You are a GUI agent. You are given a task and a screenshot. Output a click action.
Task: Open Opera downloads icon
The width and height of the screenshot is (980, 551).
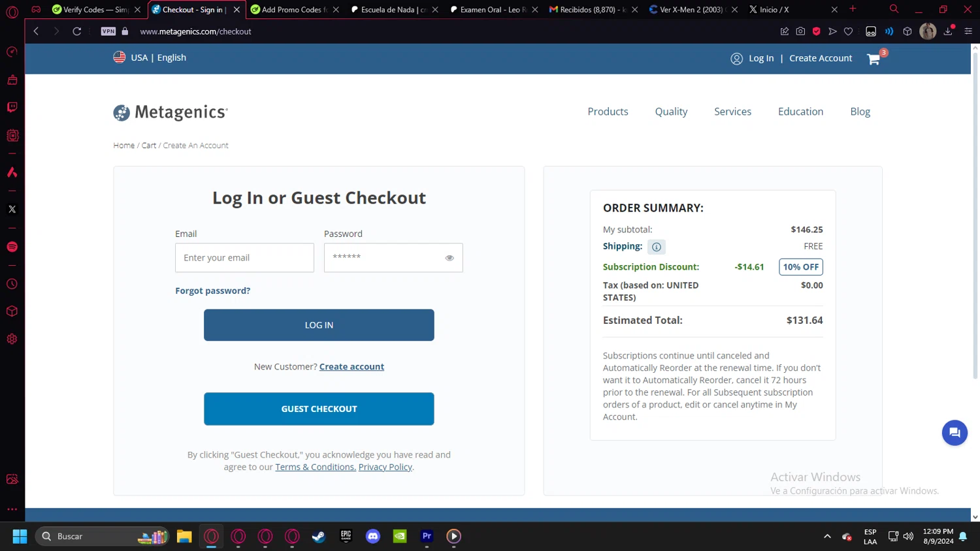point(948,31)
